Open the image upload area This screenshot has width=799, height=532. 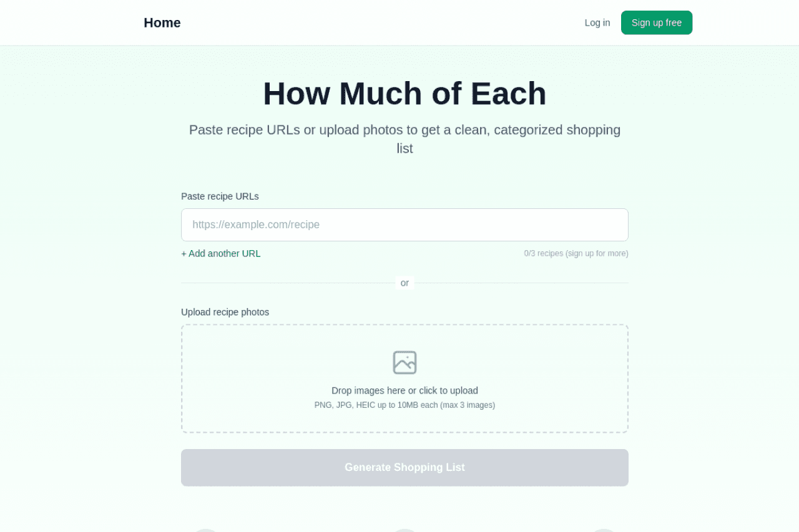click(404, 379)
